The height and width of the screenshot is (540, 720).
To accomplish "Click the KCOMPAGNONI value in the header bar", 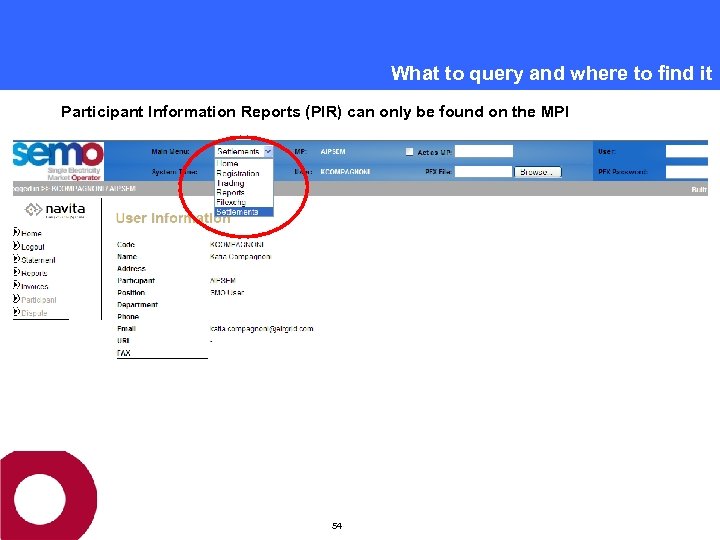I will (345, 172).
